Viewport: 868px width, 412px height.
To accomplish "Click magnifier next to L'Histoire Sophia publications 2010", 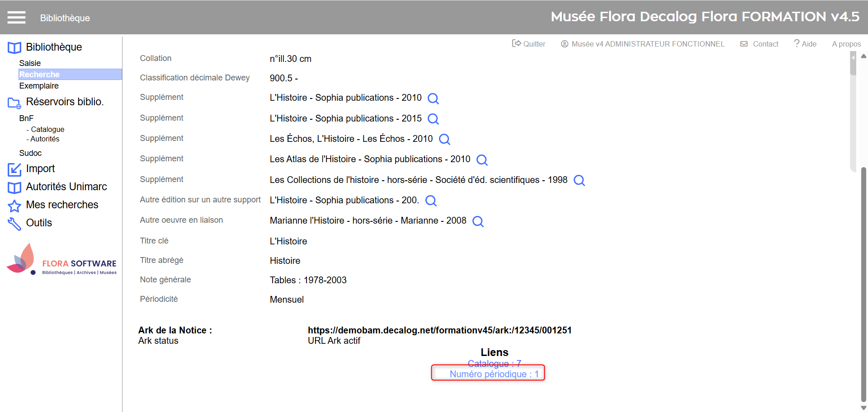I will [x=433, y=98].
